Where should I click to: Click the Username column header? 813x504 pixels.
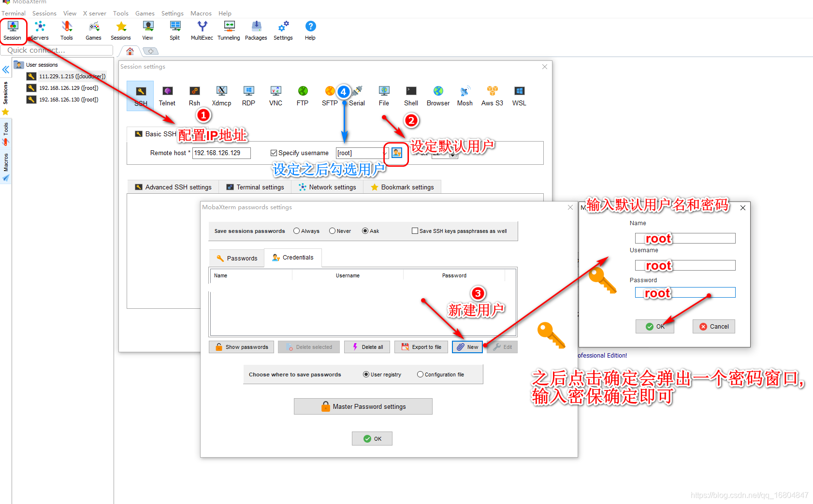348,275
